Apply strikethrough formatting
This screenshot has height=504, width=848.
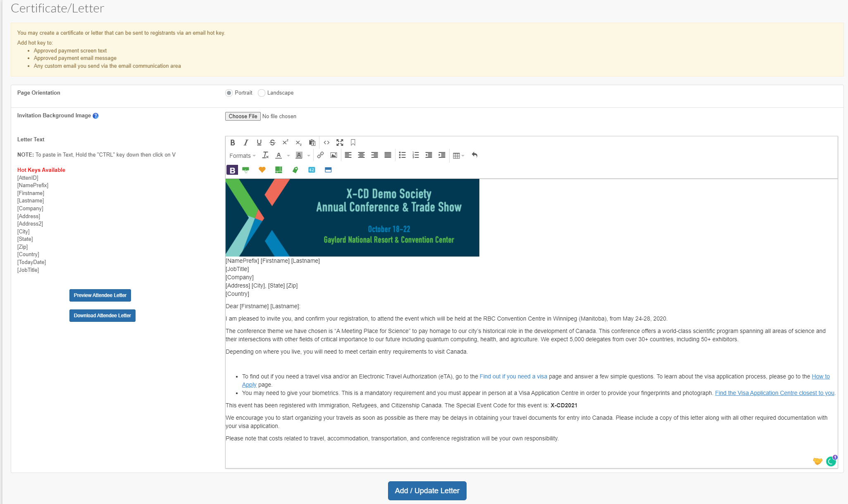coord(272,143)
